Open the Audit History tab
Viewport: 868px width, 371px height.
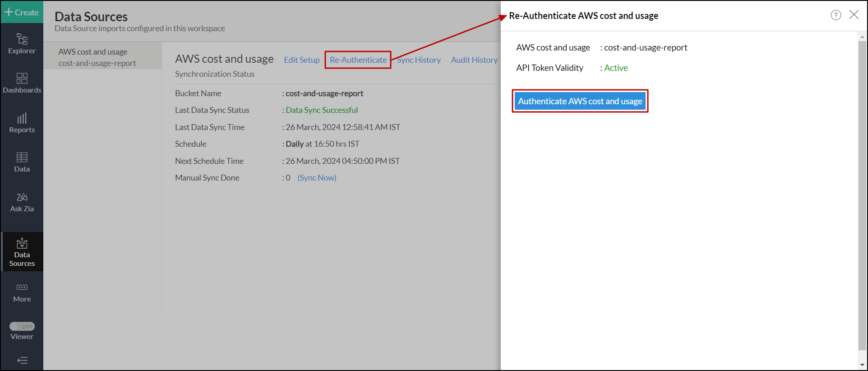(474, 60)
